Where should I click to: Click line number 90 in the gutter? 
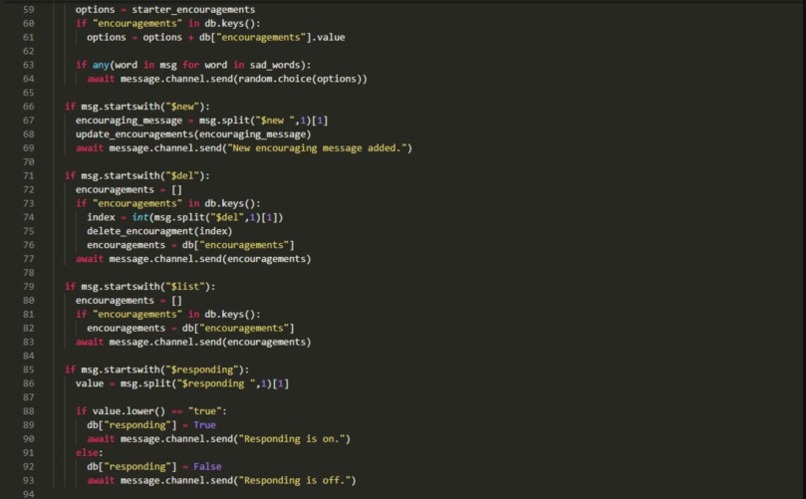point(28,439)
